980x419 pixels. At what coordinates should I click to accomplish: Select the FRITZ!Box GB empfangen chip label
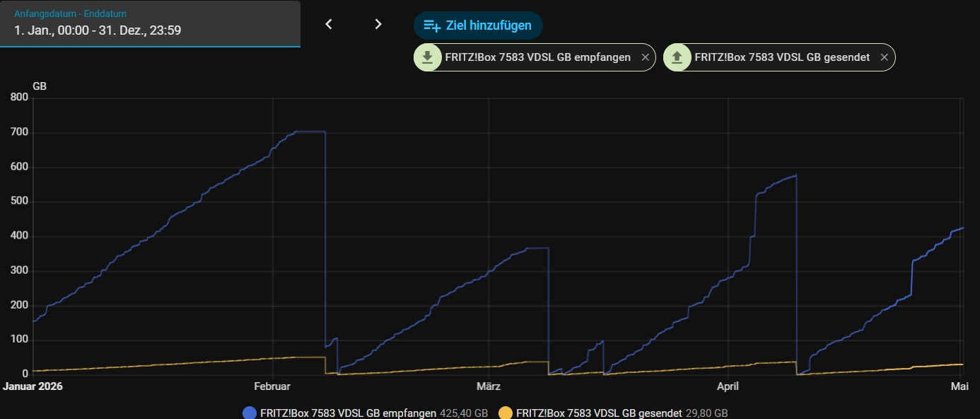point(537,57)
